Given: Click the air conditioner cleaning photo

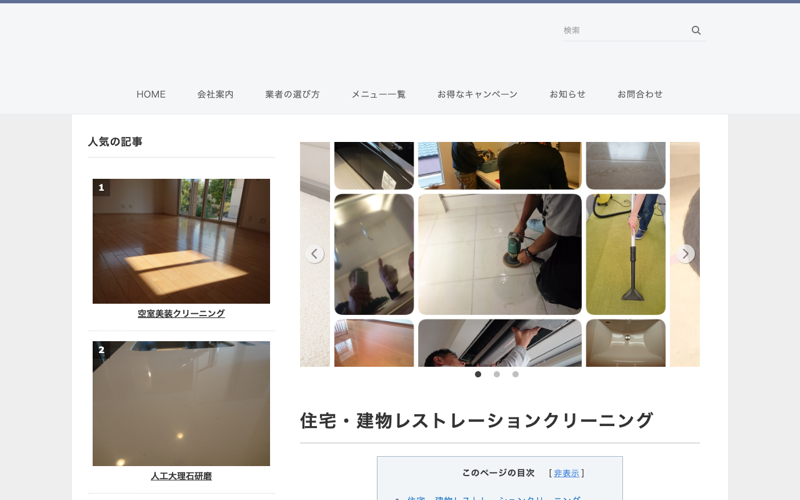Looking at the screenshot, I should [499, 343].
